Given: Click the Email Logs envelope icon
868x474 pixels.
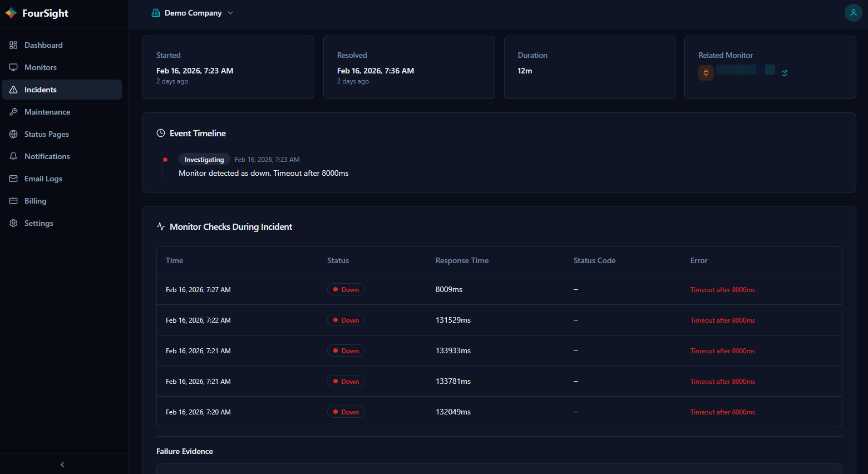Looking at the screenshot, I should click(13, 179).
